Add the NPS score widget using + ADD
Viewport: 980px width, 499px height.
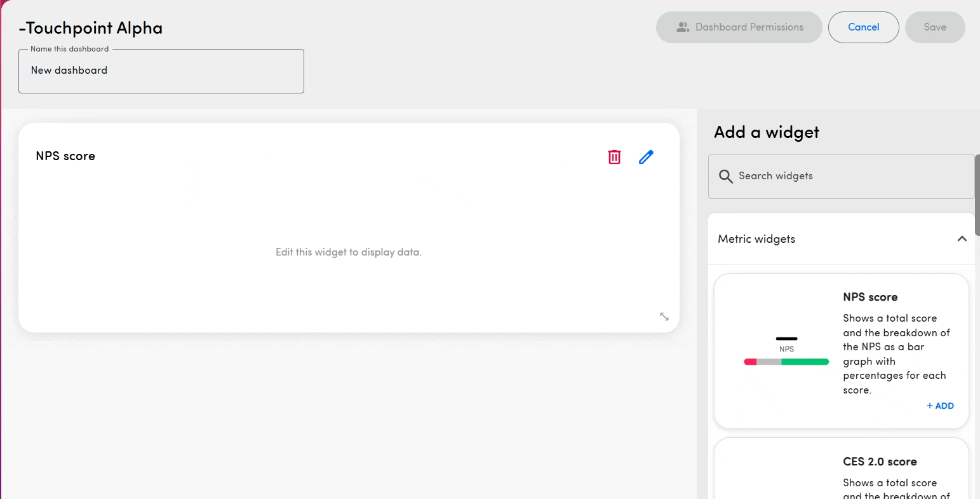(940, 406)
